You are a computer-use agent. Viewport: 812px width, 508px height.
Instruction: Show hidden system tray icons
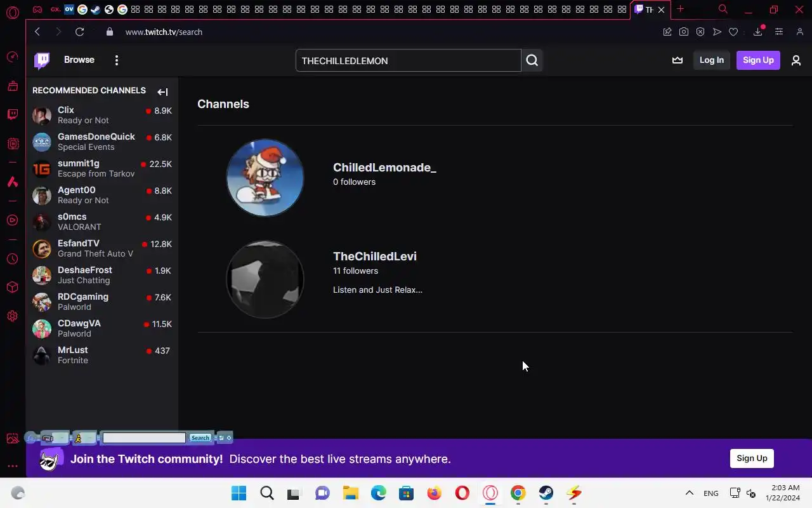[689, 493]
